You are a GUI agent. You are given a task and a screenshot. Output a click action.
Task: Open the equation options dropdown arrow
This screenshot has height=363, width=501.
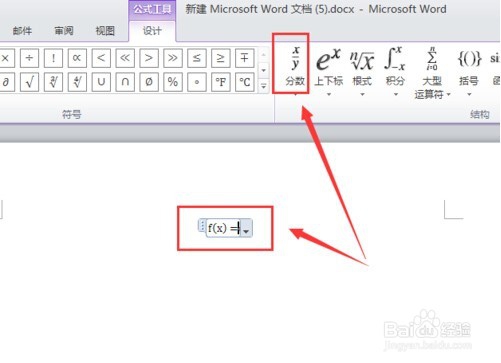246,229
